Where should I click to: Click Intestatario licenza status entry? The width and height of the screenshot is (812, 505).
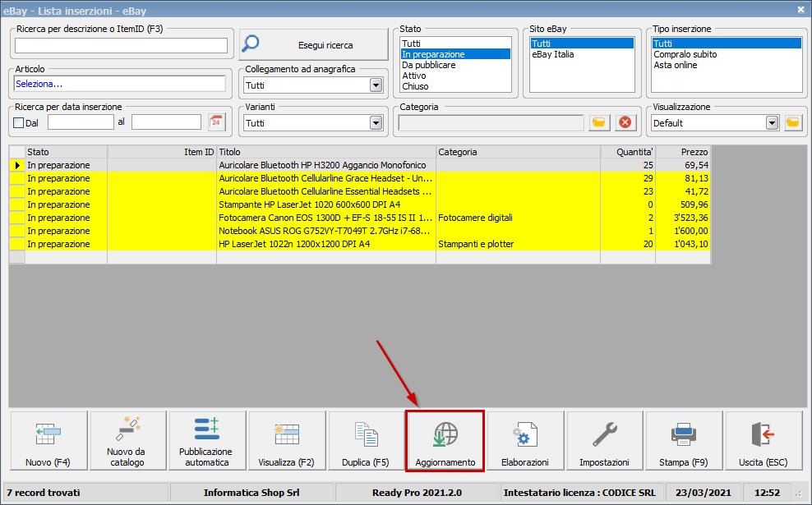[579, 493]
